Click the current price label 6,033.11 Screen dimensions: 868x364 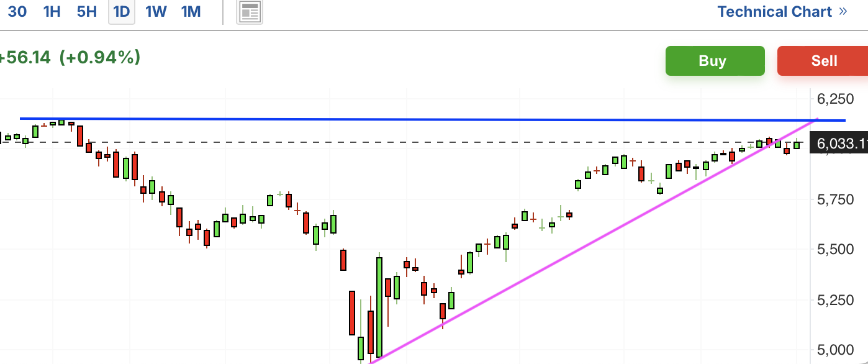(841, 144)
